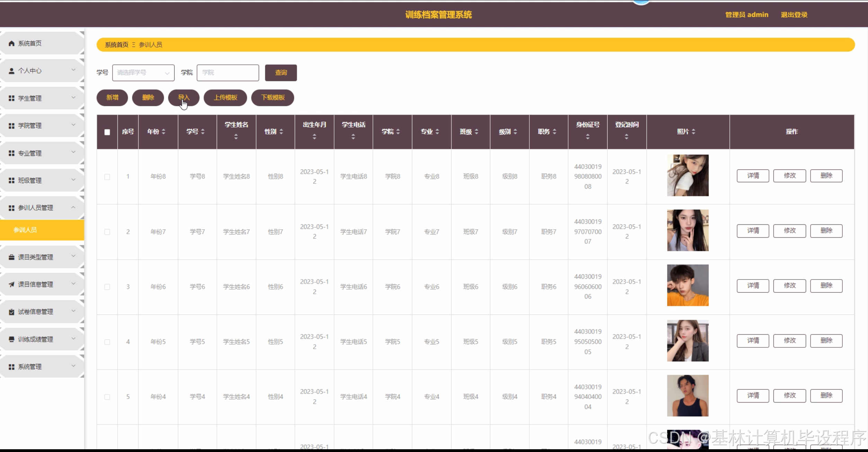This screenshot has width=868, height=452.
Task: Click the clipboard icon for 试卷信息管理
Action: (11, 312)
